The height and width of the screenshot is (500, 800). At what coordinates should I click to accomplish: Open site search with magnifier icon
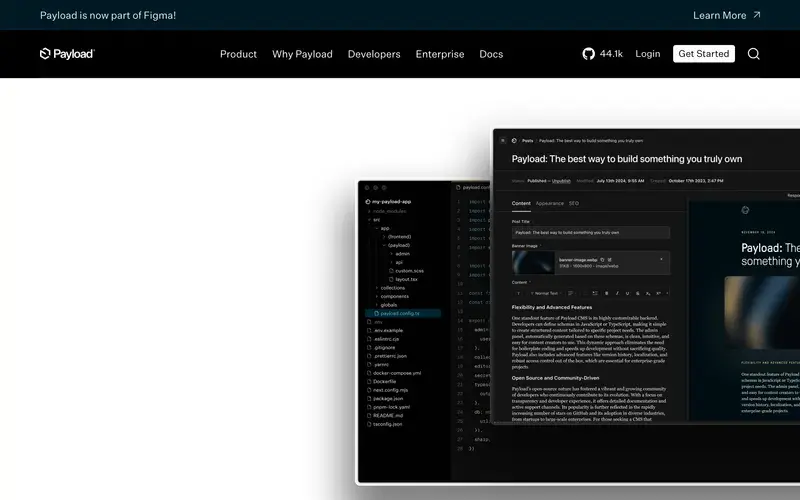(x=754, y=54)
